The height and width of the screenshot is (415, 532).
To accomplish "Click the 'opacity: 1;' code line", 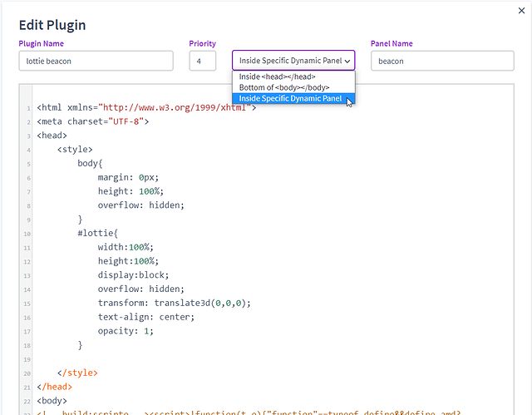I will [x=126, y=331].
